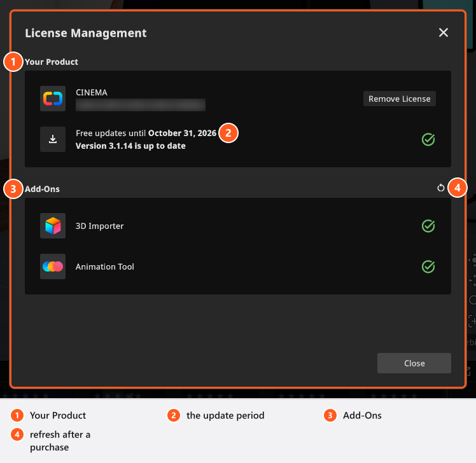Click the 'Add-Ons' section heading
The width and height of the screenshot is (476, 463).
pyautogui.click(x=42, y=189)
